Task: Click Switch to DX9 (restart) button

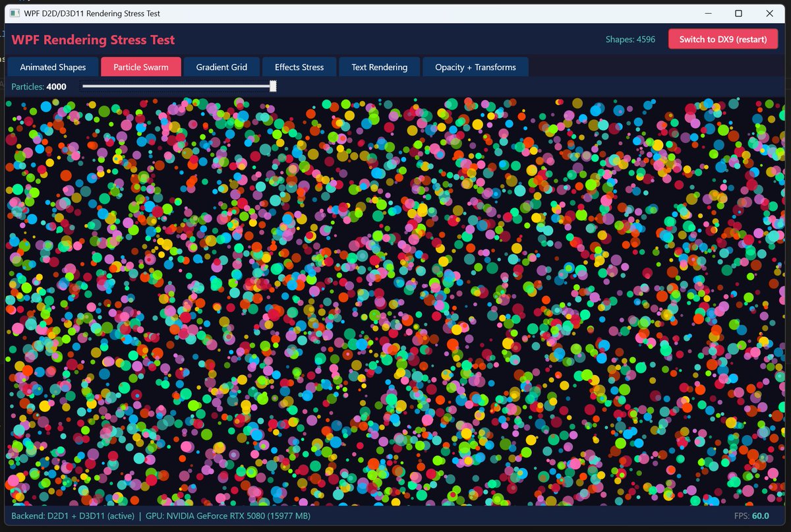Action: point(723,39)
